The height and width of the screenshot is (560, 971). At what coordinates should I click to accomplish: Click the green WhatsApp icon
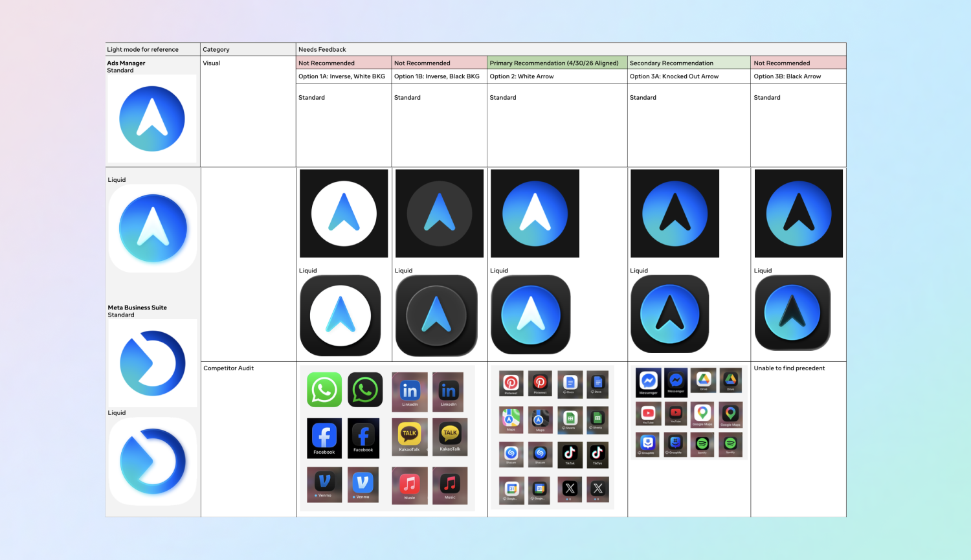(x=324, y=390)
